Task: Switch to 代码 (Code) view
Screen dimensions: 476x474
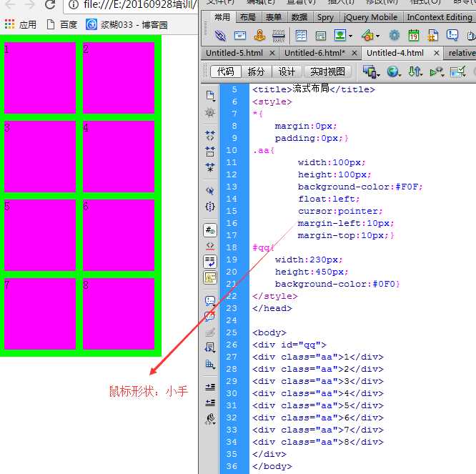Action: (226, 71)
